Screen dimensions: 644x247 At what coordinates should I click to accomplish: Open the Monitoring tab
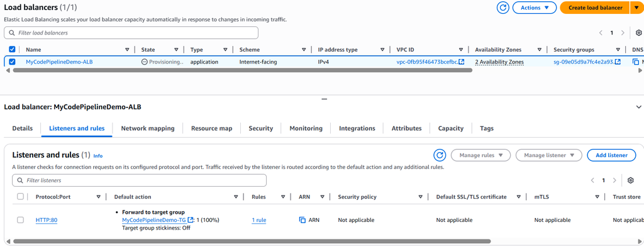point(306,128)
